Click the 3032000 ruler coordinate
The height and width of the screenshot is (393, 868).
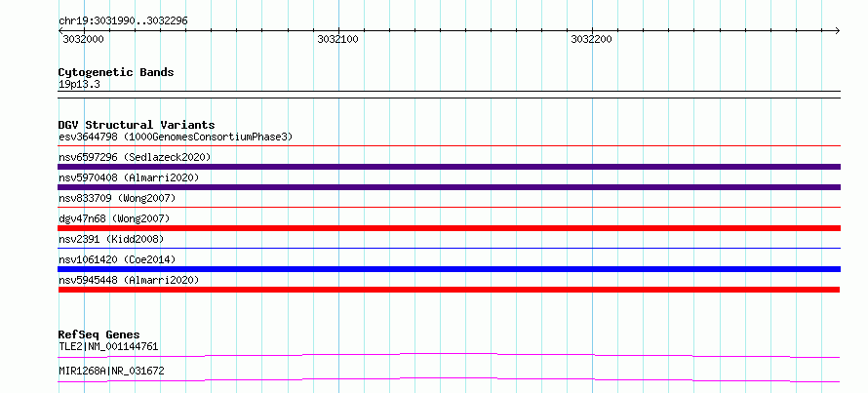click(x=83, y=39)
